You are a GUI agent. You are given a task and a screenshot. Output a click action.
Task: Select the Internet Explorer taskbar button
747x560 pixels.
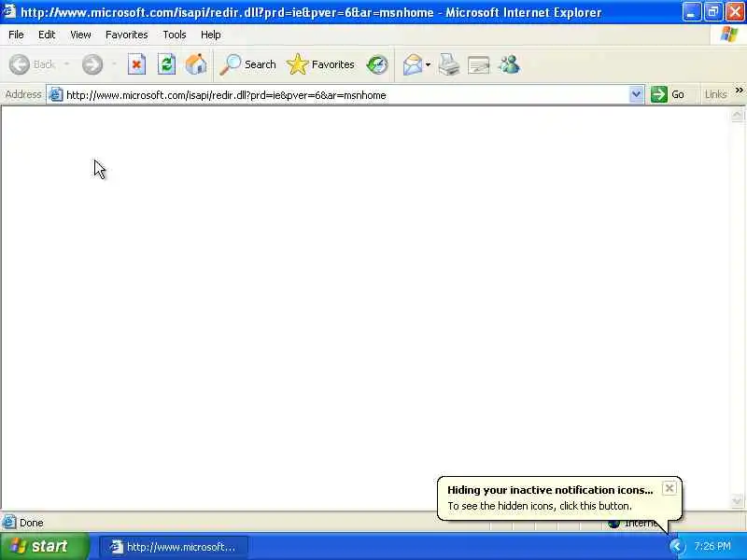tap(174, 547)
